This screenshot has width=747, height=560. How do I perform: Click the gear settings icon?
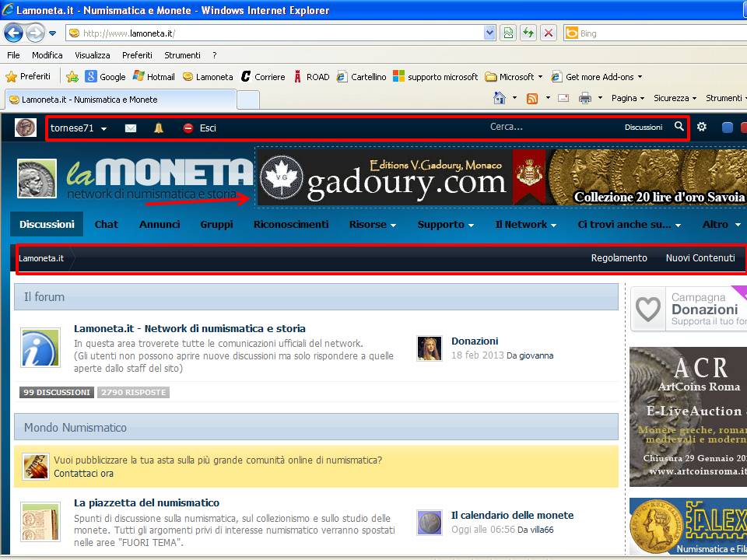click(702, 127)
